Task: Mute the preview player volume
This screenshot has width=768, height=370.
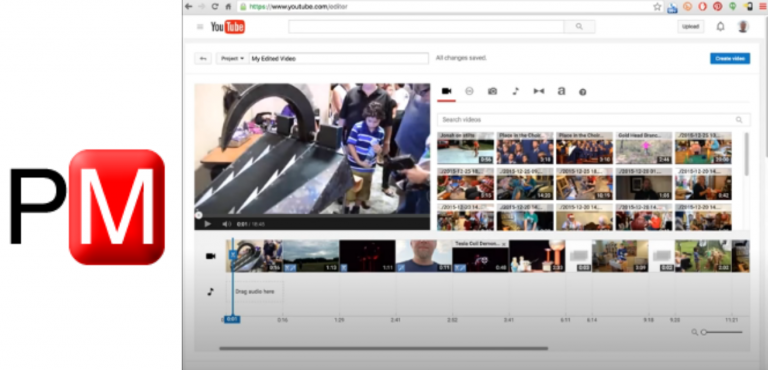Action: tap(227, 224)
